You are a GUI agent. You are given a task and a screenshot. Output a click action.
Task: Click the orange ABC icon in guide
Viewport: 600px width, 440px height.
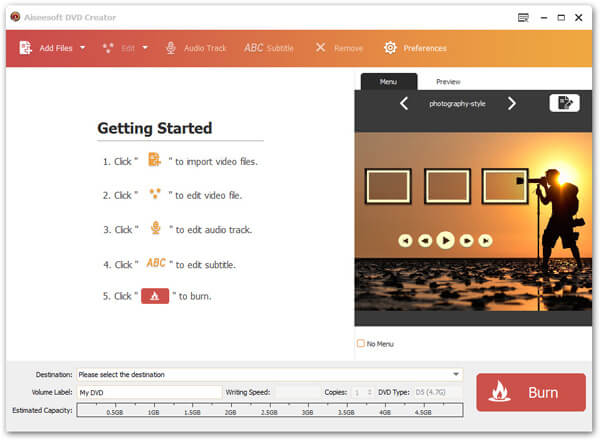[156, 263]
